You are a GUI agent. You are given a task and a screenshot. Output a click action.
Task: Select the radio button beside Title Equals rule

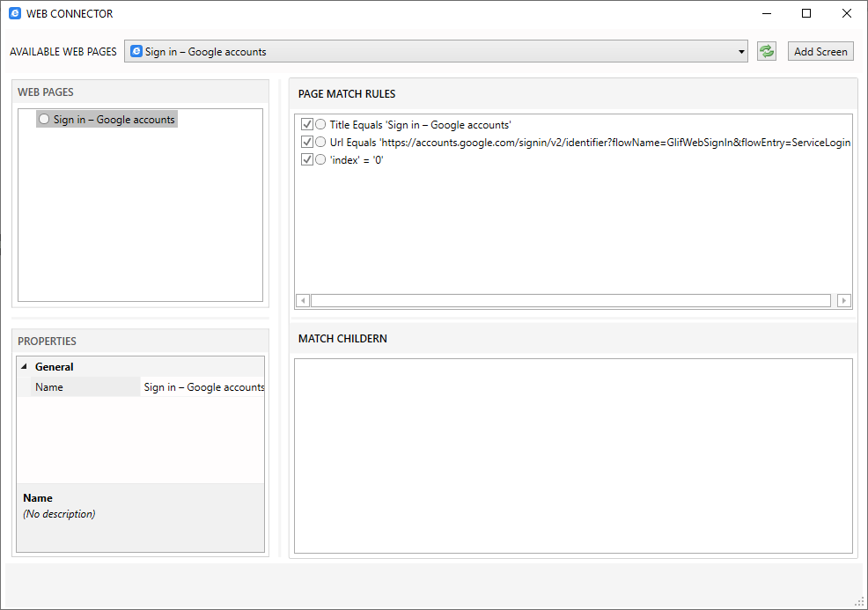(x=320, y=124)
